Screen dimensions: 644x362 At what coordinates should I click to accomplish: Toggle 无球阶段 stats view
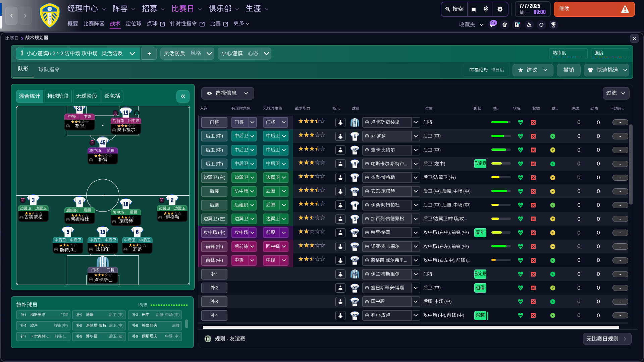click(x=86, y=96)
